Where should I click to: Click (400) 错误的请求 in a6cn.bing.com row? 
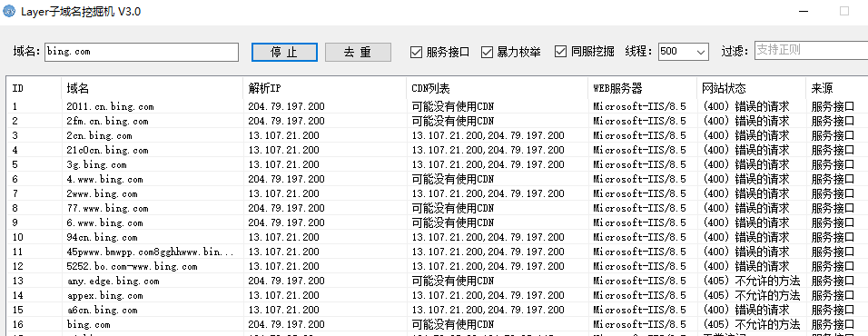[745, 310]
